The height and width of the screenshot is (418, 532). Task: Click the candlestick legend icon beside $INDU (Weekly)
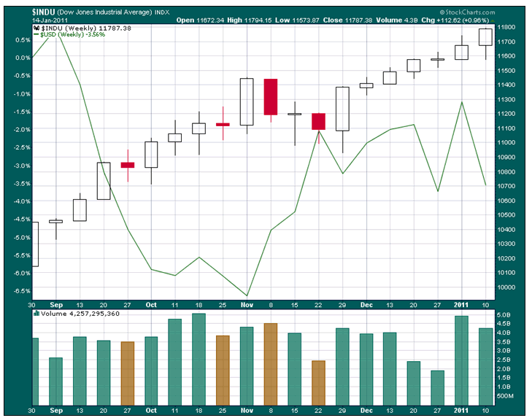(x=36, y=28)
